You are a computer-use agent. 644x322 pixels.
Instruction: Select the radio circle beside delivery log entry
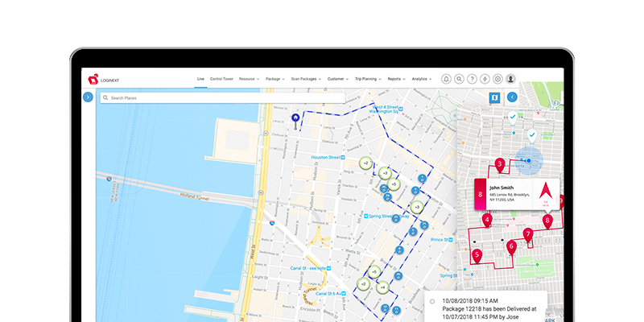coord(432,302)
